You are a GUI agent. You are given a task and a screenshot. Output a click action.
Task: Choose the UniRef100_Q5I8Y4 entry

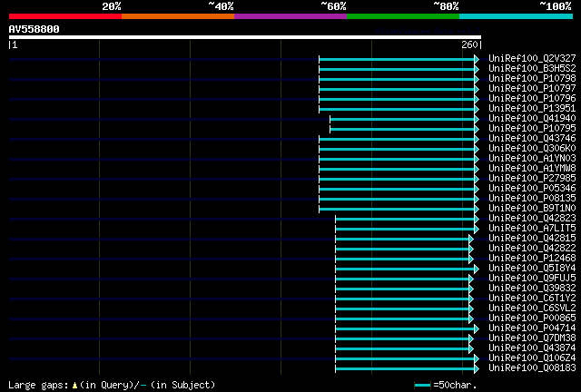532,269
